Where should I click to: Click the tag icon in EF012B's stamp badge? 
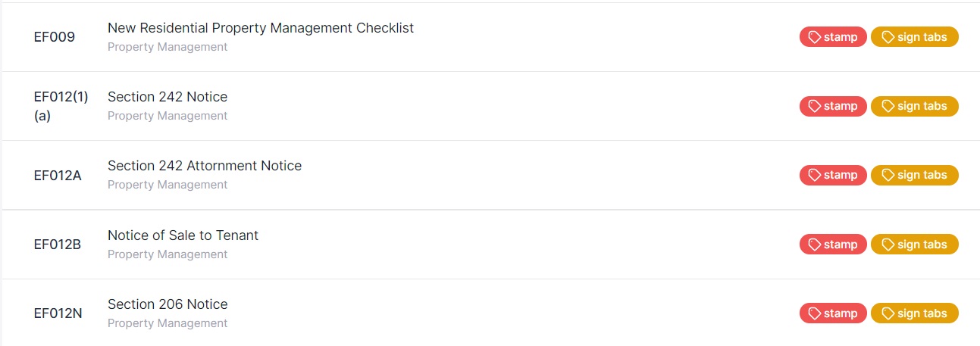pos(815,245)
